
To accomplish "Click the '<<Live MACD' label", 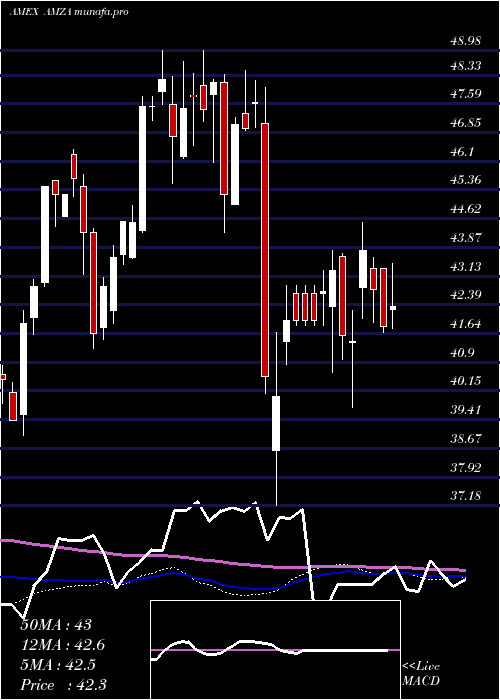I will (x=421, y=674).
